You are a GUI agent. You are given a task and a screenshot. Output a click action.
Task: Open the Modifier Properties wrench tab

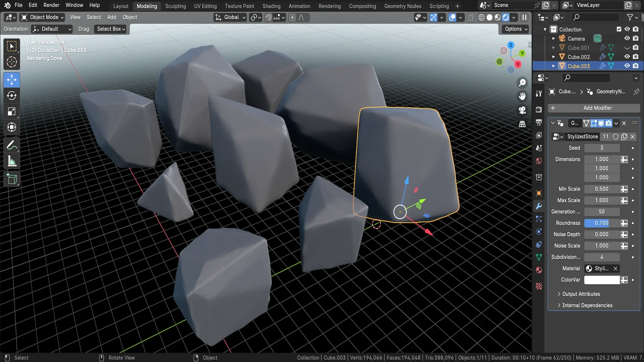tap(538, 206)
